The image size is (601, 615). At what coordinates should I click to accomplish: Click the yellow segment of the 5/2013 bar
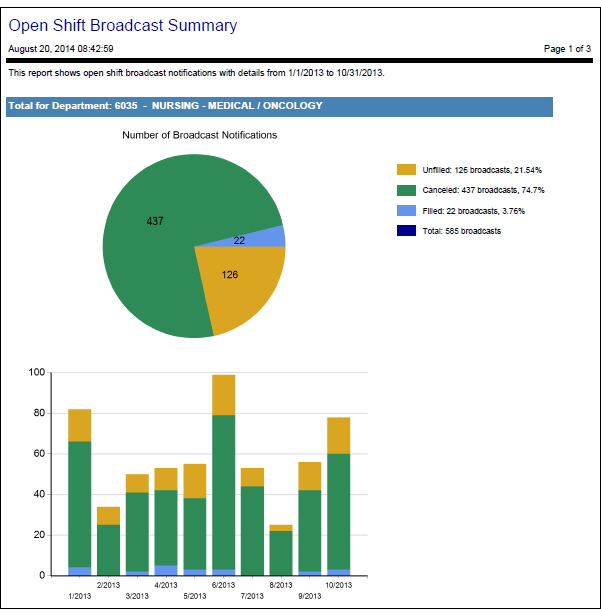pos(194,481)
